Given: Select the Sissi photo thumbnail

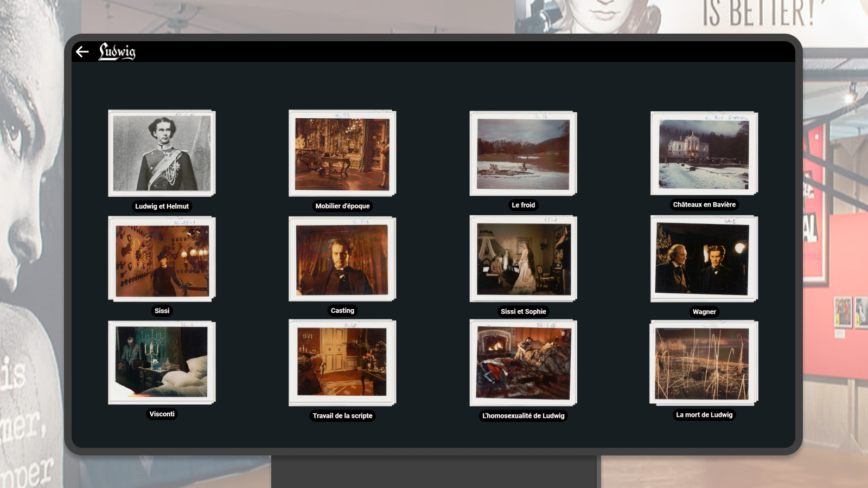Looking at the screenshot, I should 162,259.
